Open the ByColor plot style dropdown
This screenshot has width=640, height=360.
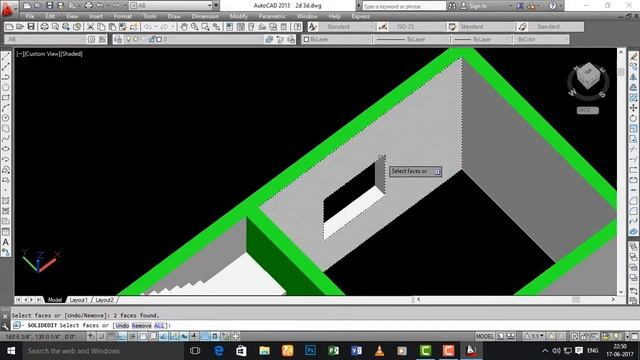542,39
